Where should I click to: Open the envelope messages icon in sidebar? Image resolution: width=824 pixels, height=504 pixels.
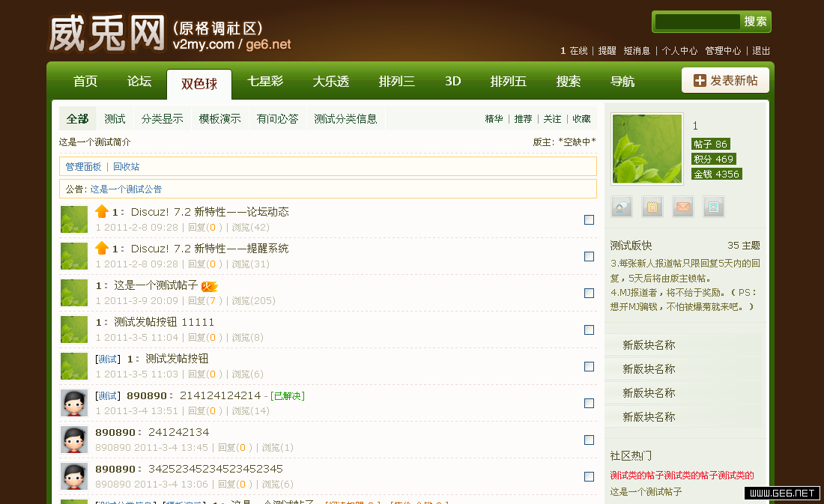pos(683,207)
